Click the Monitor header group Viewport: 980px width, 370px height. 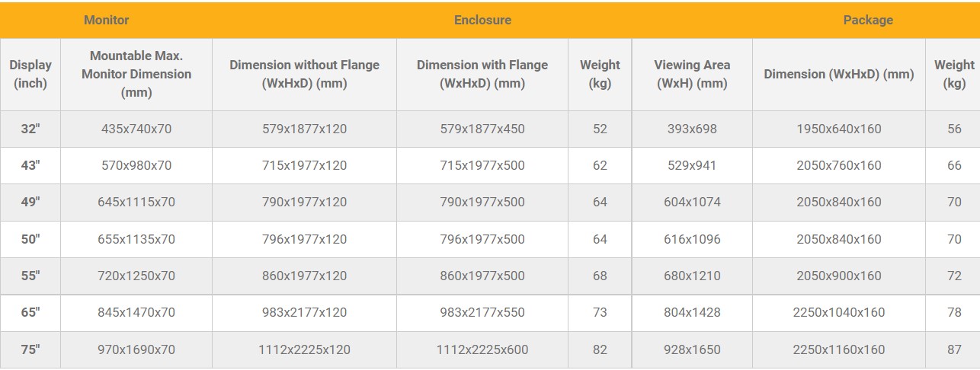tap(107, 21)
